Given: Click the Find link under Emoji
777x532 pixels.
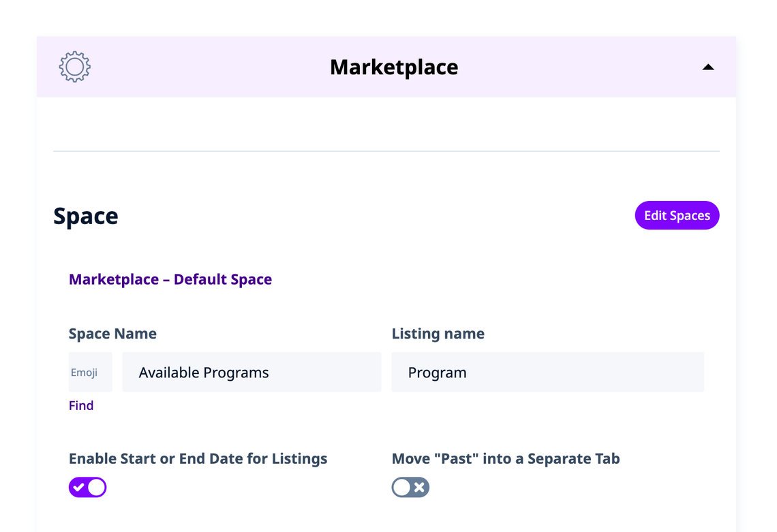Looking at the screenshot, I should [x=81, y=405].
